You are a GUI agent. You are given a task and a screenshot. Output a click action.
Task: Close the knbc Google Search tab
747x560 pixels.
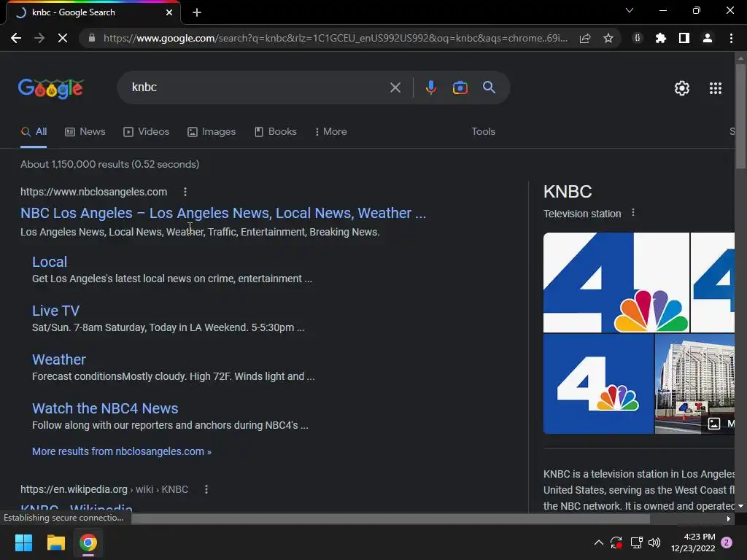tap(169, 12)
